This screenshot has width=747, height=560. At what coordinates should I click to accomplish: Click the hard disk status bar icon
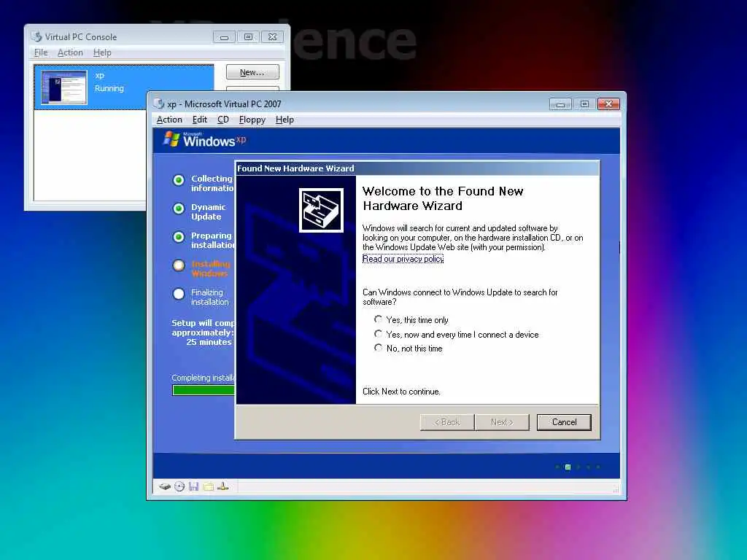165,486
